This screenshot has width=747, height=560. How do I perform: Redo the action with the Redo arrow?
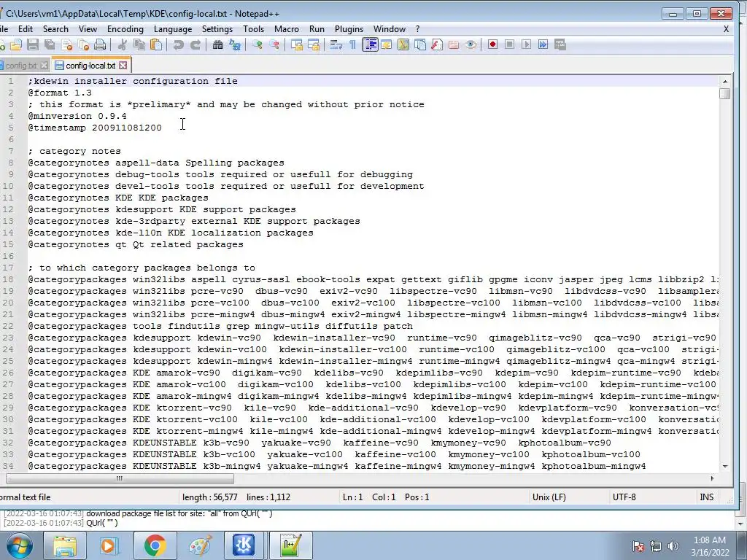[196, 44]
